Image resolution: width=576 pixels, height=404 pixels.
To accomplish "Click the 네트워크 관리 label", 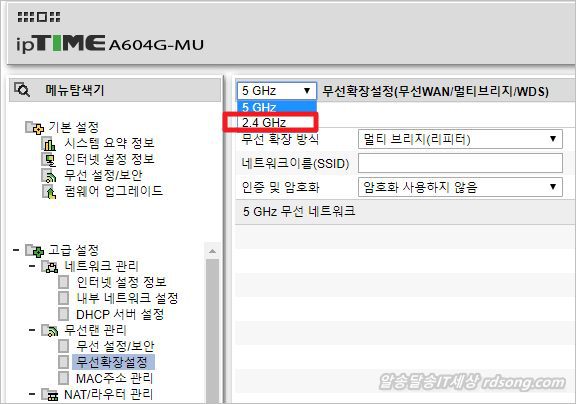I will point(101,266).
